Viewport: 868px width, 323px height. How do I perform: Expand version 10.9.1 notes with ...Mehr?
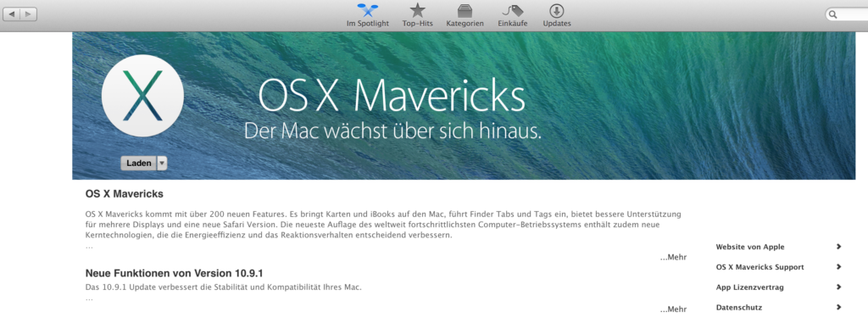(x=673, y=309)
